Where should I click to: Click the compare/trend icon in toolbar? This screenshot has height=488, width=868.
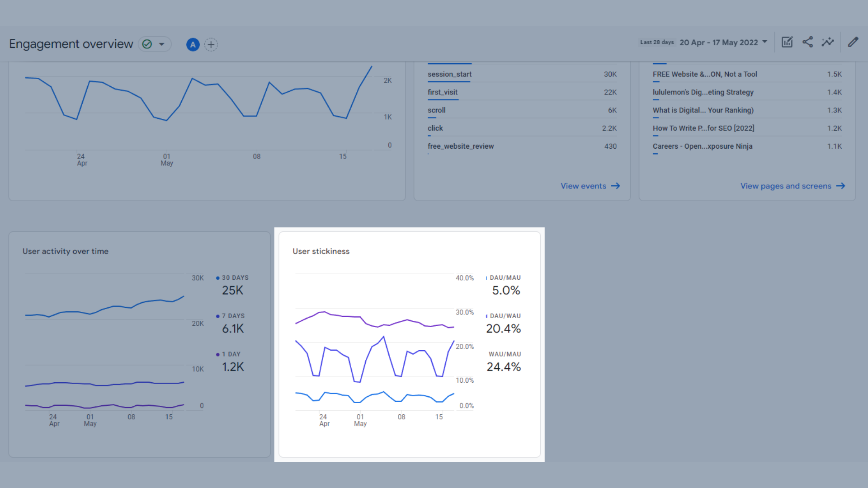coord(829,43)
